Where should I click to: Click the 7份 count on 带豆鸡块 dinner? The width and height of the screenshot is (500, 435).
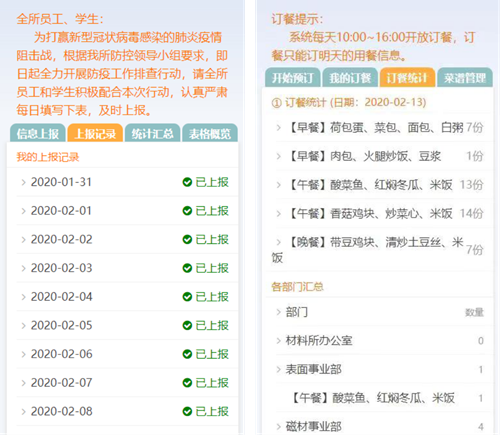475,250
